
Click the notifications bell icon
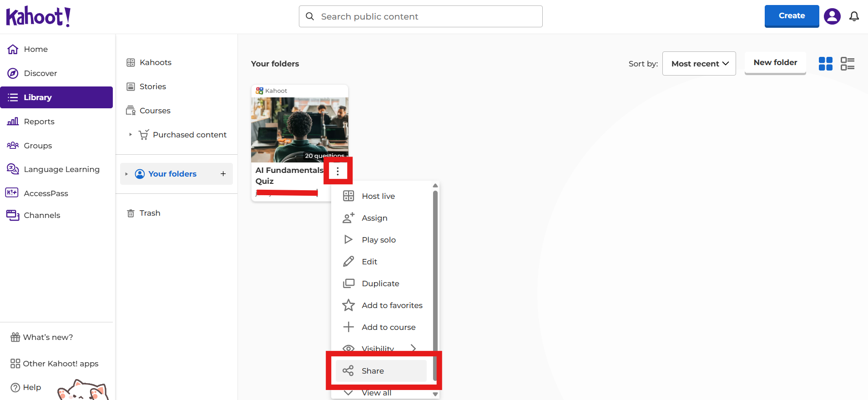(x=854, y=16)
